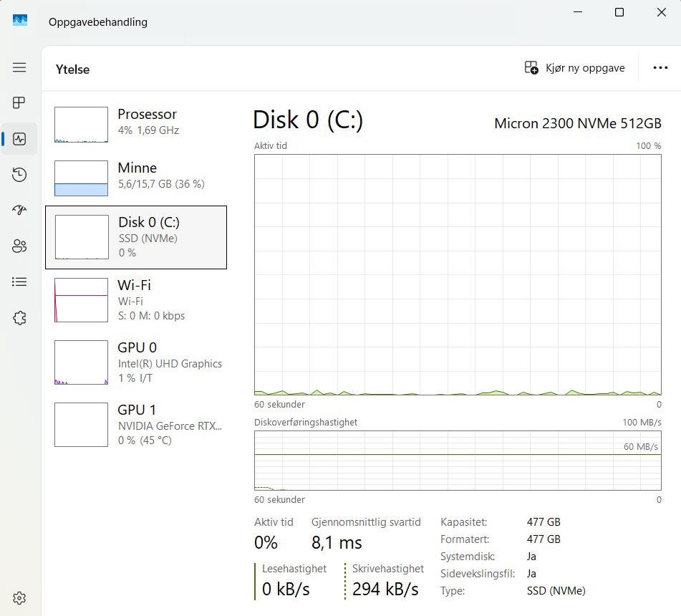
Task: Select the Performance page icon
Action: pos(19,139)
